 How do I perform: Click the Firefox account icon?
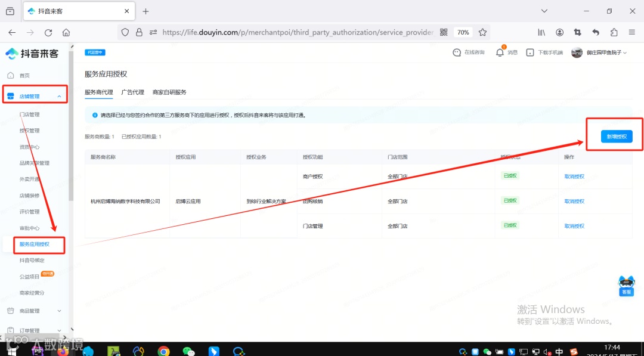click(559, 32)
